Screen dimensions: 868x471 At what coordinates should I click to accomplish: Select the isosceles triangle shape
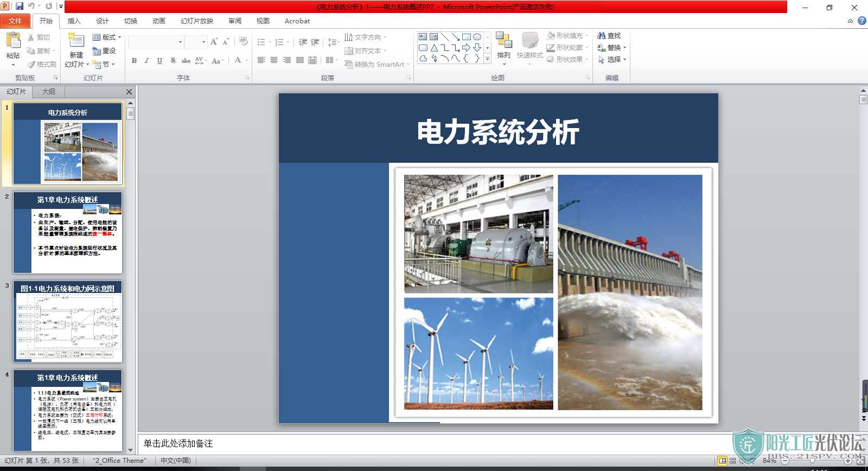click(x=434, y=48)
